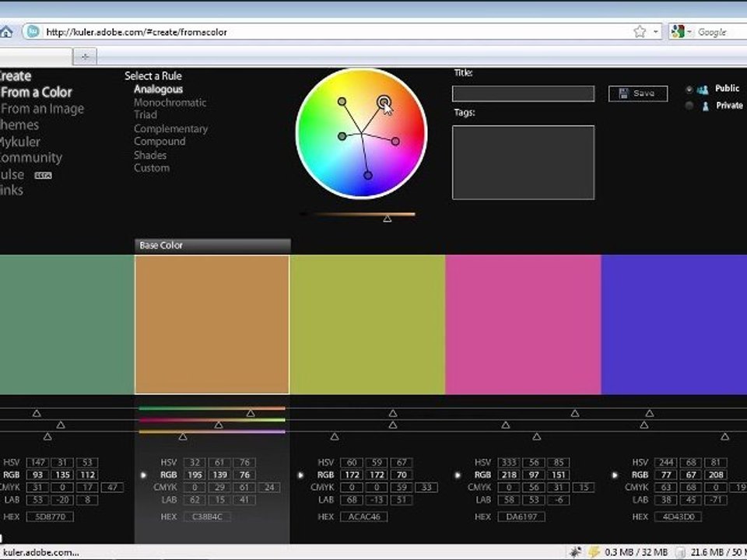
Task: Click the yellow-green marker on color wheel
Action: (x=342, y=101)
